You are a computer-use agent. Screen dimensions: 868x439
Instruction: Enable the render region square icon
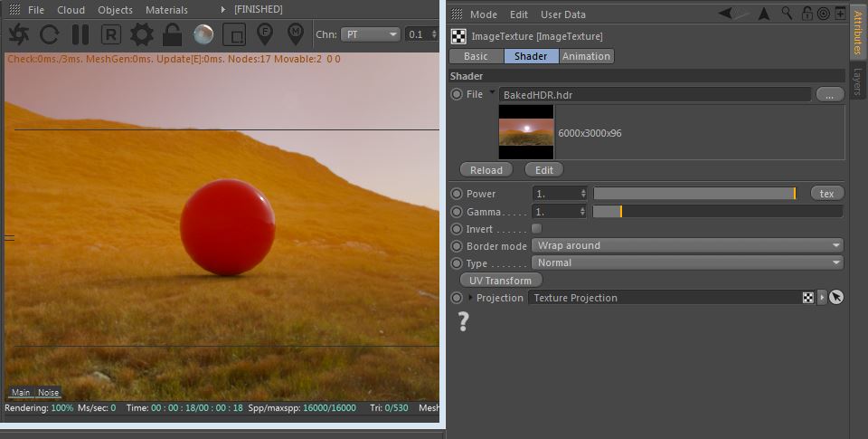tap(234, 35)
